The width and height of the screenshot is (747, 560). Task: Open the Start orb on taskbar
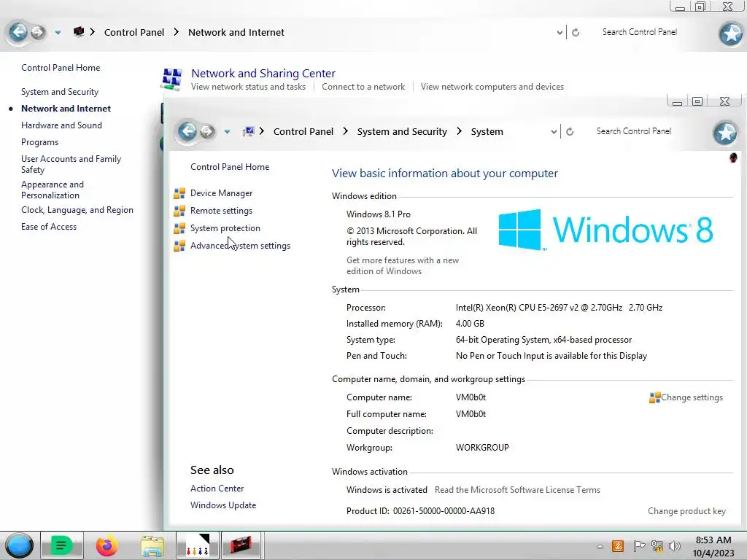(x=19, y=545)
